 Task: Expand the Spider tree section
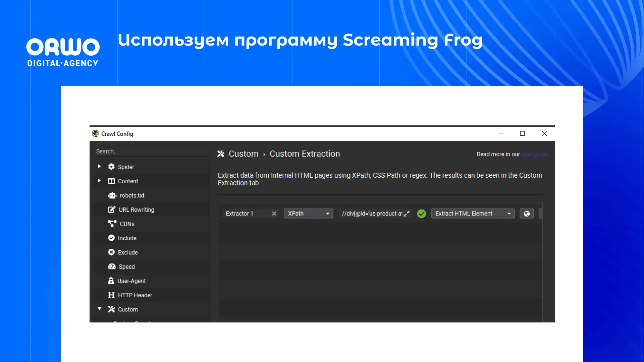pos(99,166)
